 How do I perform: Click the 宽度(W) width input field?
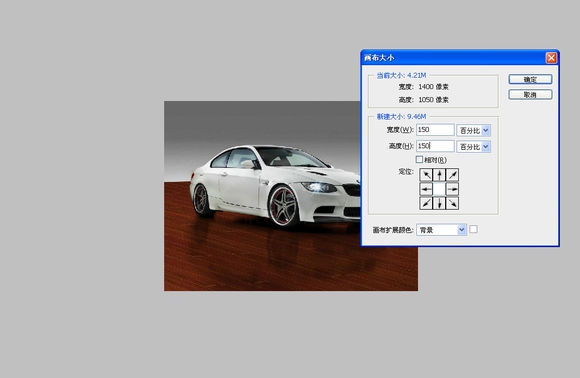tap(435, 130)
